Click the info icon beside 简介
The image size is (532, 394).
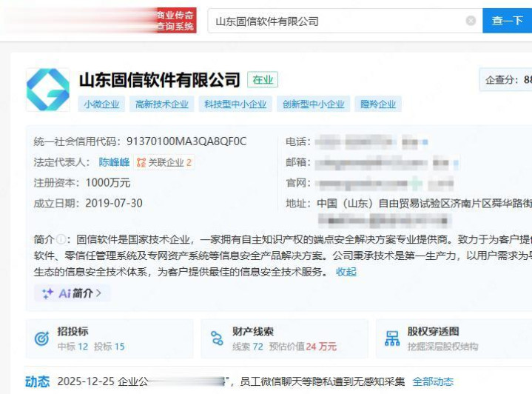pyautogui.click(x=61, y=239)
